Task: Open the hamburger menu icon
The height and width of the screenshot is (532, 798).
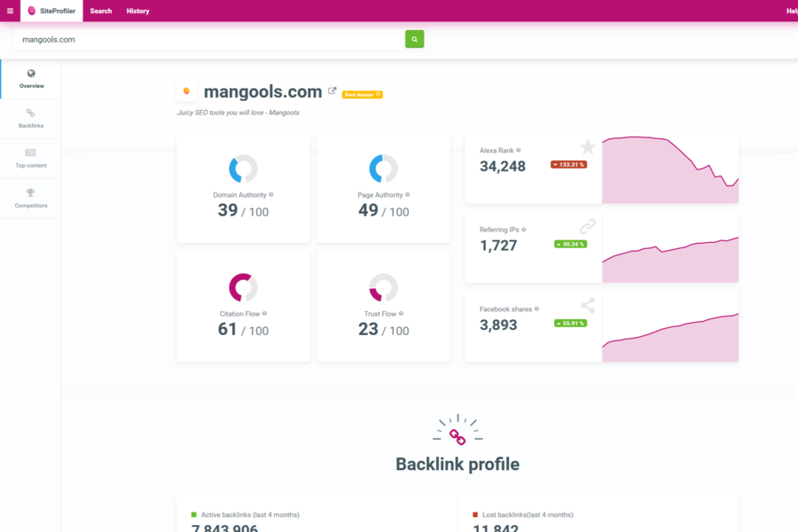Action: pos(10,11)
